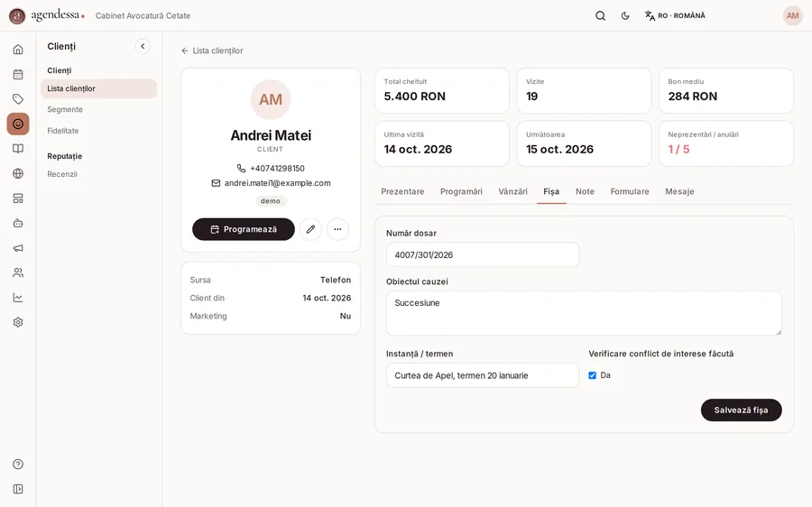Click the agendessa logo

(x=47, y=15)
